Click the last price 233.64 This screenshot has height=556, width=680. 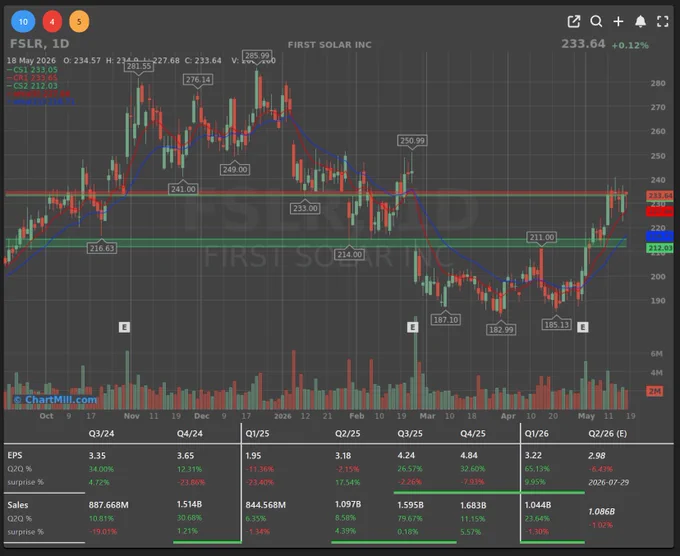pyautogui.click(x=583, y=44)
